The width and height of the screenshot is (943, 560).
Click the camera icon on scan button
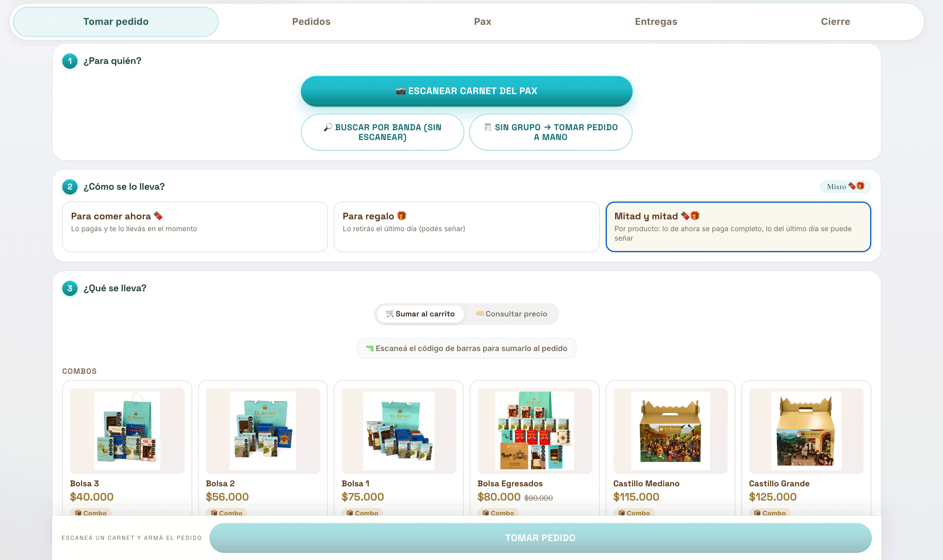click(x=400, y=91)
